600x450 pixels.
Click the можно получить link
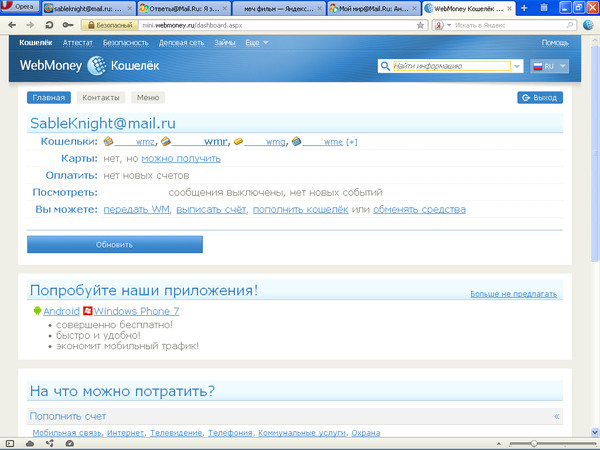point(181,158)
